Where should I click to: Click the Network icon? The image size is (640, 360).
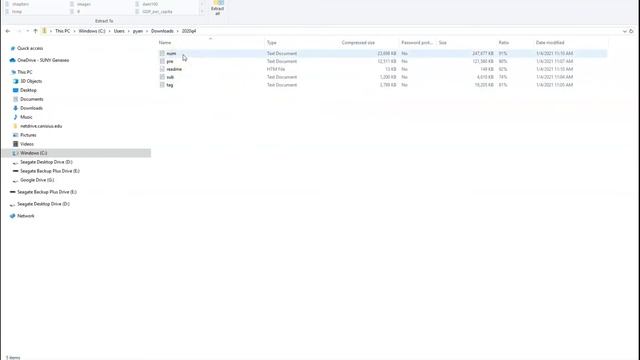13,216
